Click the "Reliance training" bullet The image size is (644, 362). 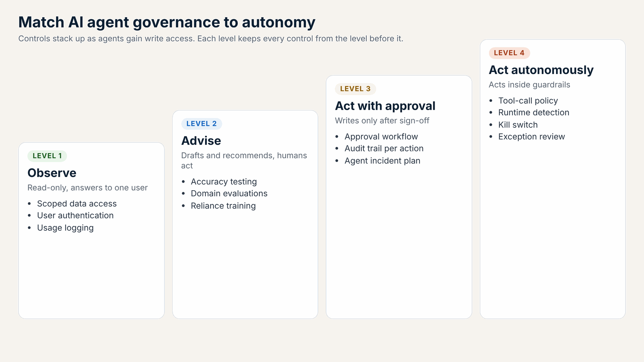click(223, 206)
